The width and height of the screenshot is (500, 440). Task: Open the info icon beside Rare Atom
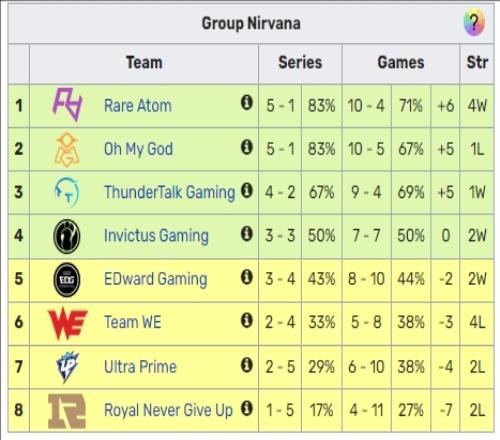[247, 103]
